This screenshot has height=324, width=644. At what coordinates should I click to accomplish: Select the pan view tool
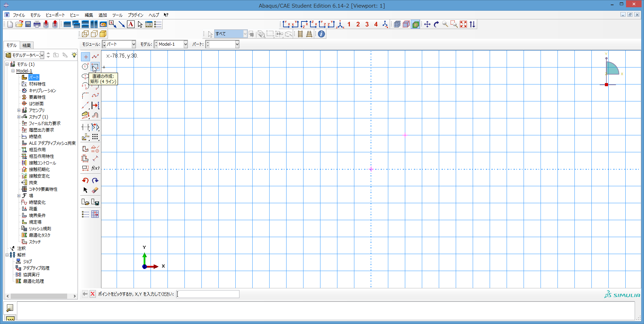[x=427, y=24]
